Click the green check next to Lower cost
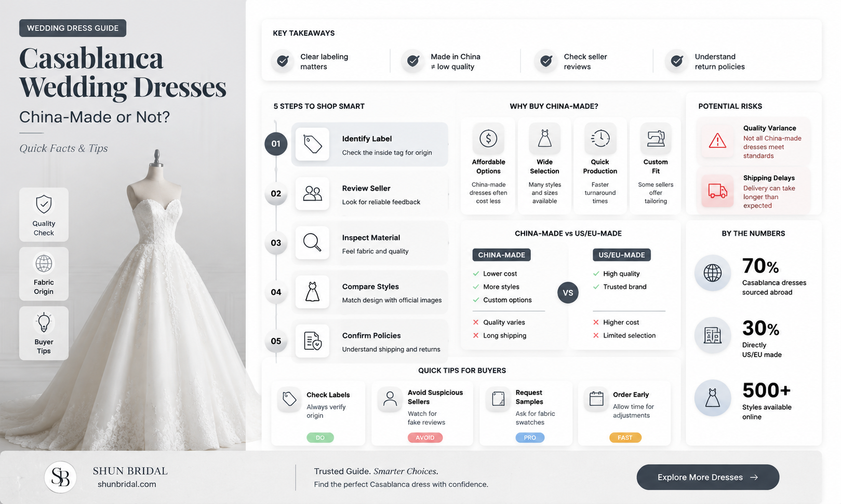The height and width of the screenshot is (504, 841). tap(476, 274)
